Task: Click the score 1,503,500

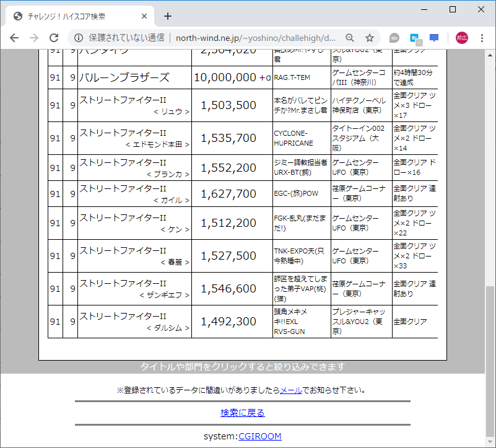Action: click(228, 105)
